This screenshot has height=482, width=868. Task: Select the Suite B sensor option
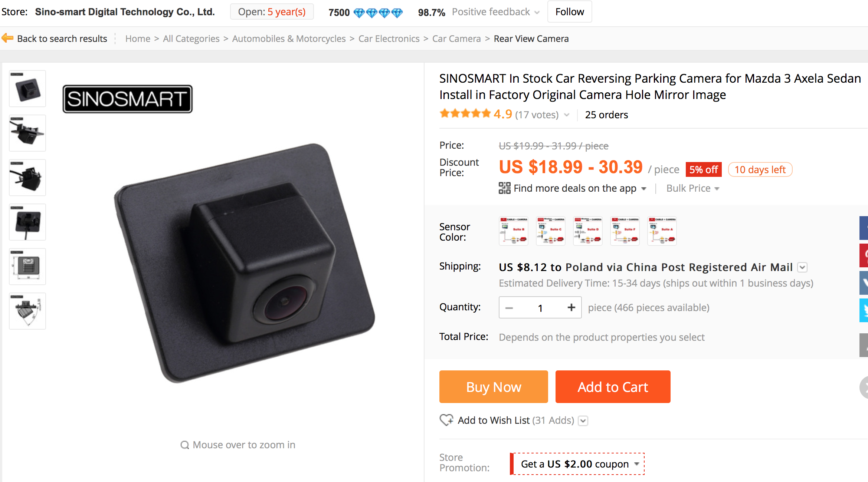point(514,231)
